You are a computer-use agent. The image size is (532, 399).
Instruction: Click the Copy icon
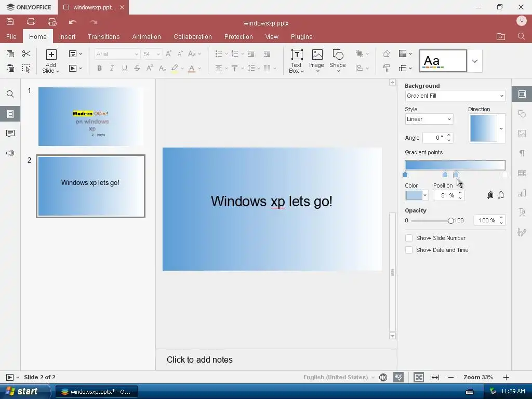coord(10,54)
